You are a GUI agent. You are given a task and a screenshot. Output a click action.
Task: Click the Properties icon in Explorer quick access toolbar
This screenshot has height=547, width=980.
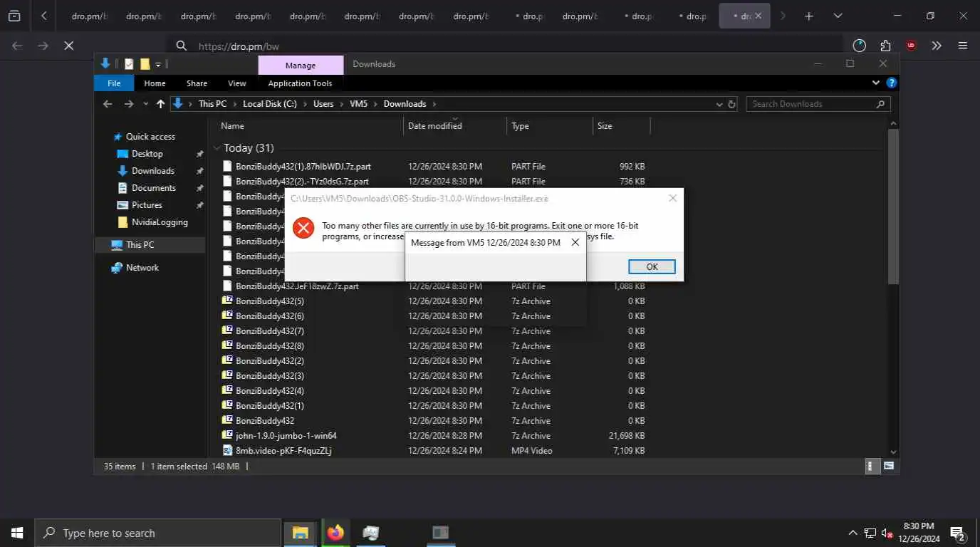129,64
